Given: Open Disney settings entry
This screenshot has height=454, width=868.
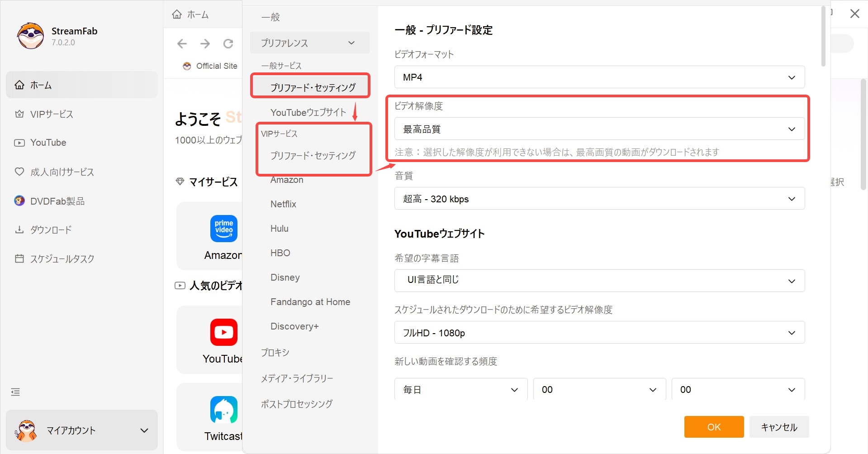Looking at the screenshot, I should (x=285, y=277).
